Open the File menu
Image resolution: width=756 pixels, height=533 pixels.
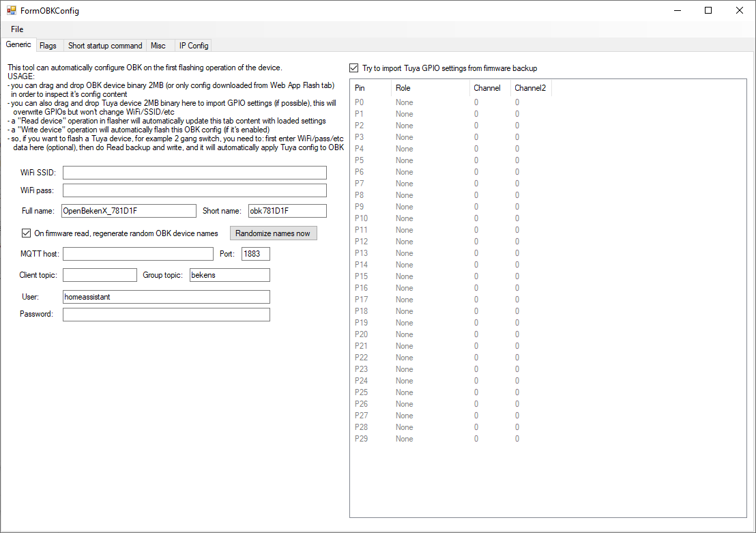coord(17,29)
